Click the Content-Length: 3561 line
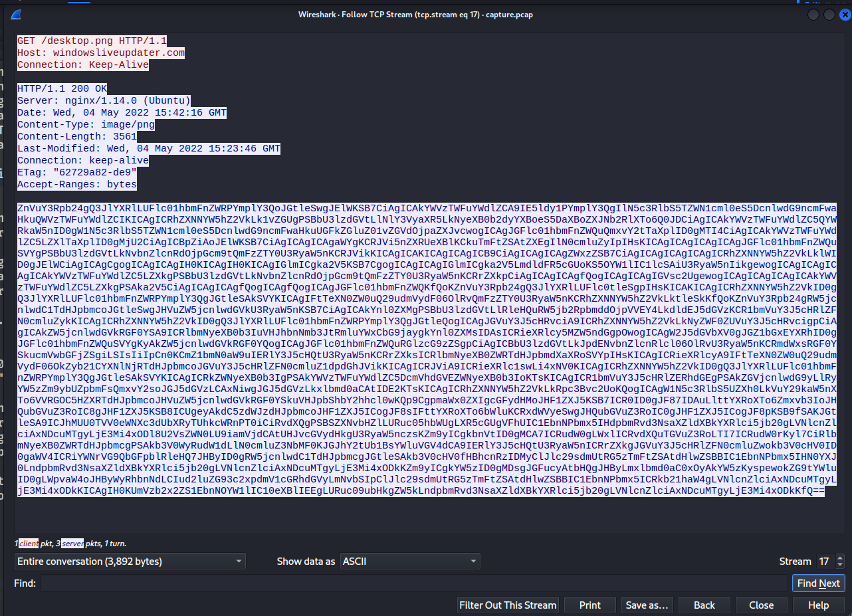852x616 pixels. [x=77, y=136]
